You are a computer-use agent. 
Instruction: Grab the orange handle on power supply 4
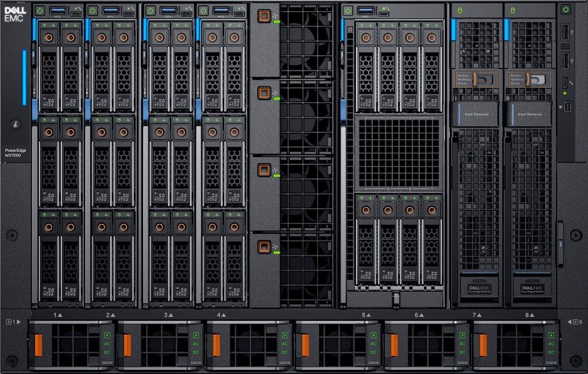[x=305, y=345]
